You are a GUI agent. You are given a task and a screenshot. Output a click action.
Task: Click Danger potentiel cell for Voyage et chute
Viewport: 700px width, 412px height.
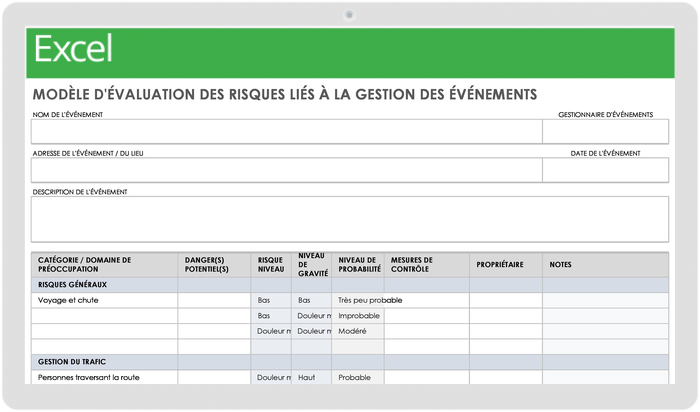pos(214,300)
